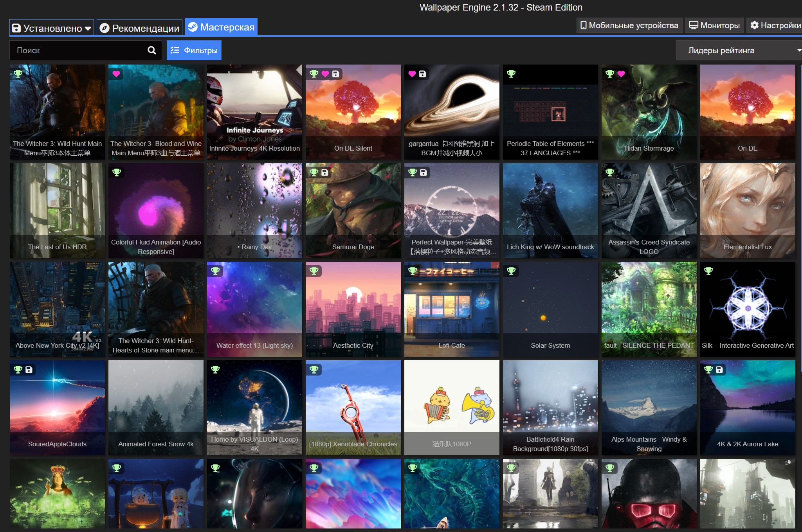Click the trophy icon on Periodic Table wallpaper

tap(511, 74)
